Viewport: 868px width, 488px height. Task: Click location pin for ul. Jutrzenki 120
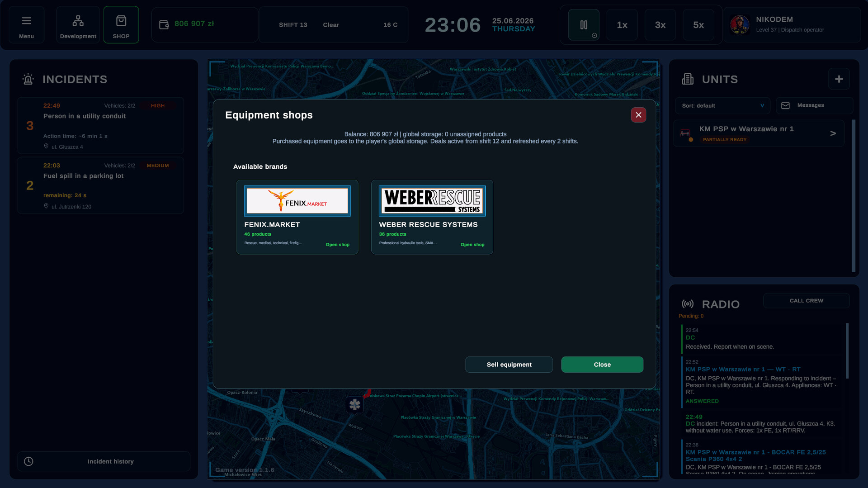46,206
